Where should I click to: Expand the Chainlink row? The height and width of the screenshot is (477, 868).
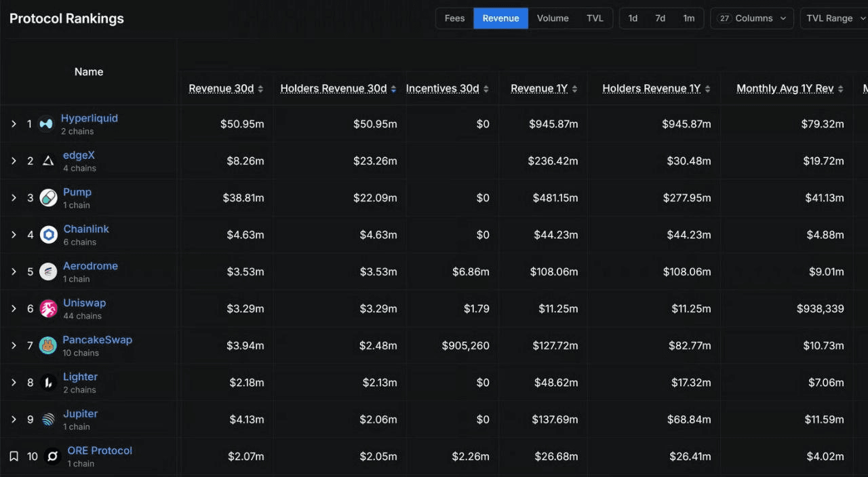coord(14,235)
